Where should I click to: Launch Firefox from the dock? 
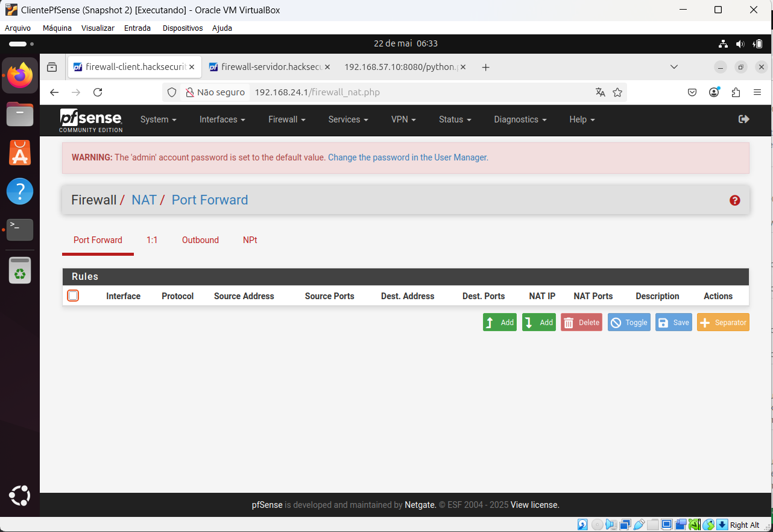(x=20, y=75)
